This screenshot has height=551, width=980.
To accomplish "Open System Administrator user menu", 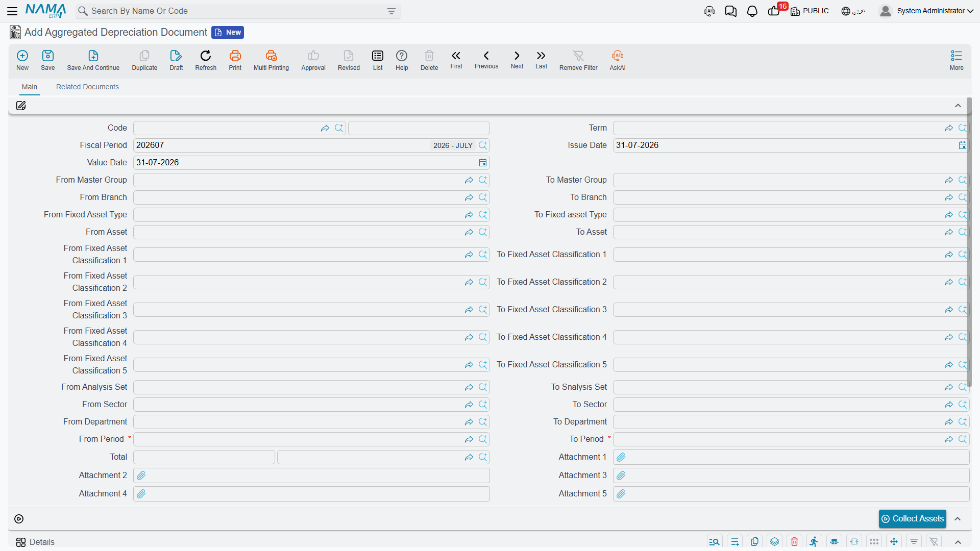I will click(926, 11).
